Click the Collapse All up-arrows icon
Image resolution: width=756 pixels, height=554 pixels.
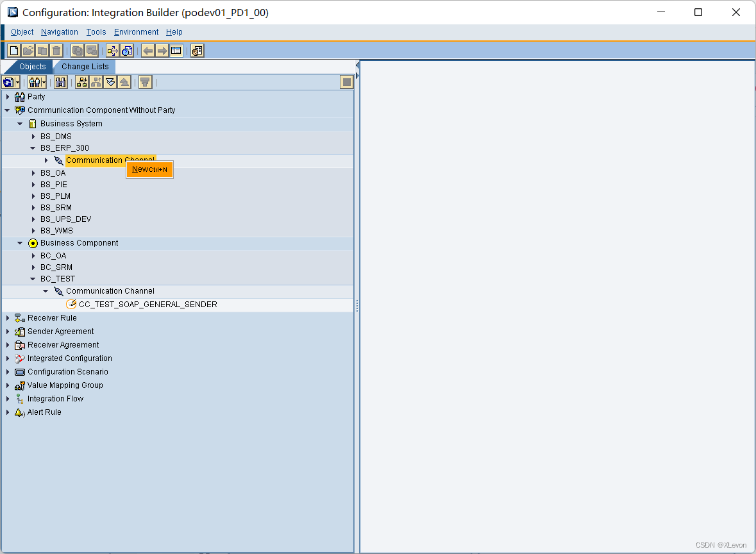tap(124, 83)
